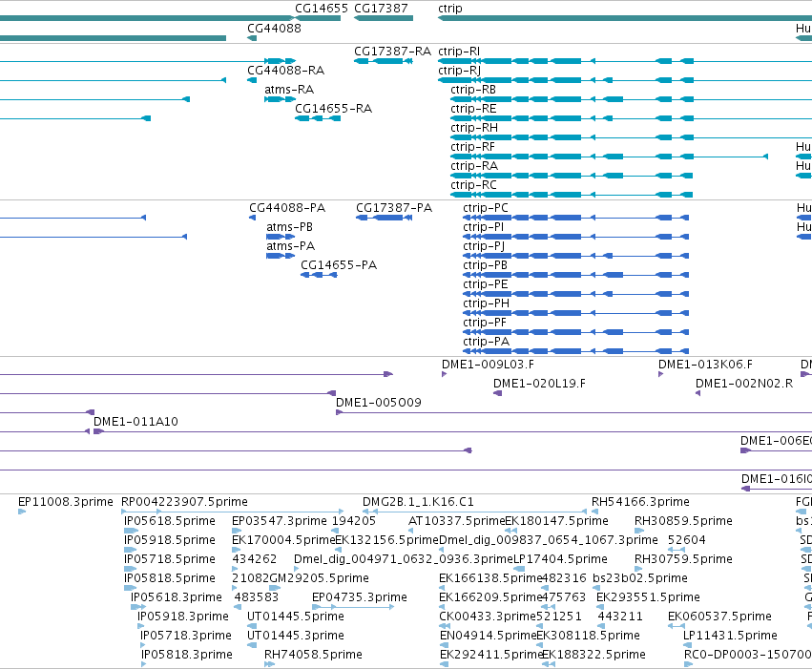
Task: Click UT01445.3prime label
Action: (x=296, y=637)
